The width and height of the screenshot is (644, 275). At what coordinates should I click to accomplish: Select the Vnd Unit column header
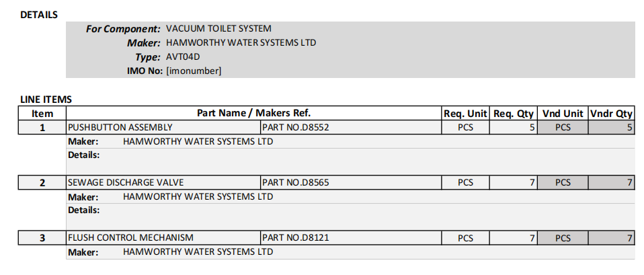563,114
